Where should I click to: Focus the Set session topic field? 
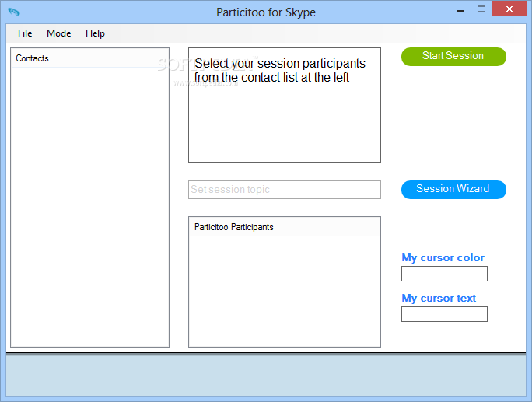coord(285,189)
